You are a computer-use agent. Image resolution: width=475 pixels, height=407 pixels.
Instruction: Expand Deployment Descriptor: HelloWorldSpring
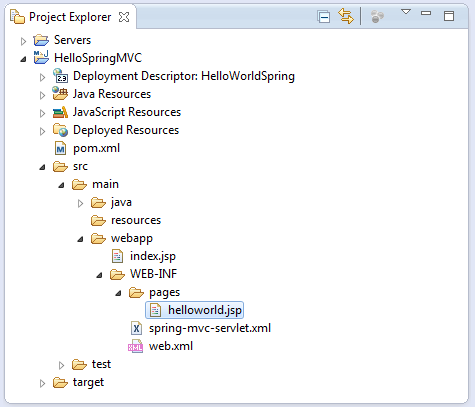tap(42, 77)
